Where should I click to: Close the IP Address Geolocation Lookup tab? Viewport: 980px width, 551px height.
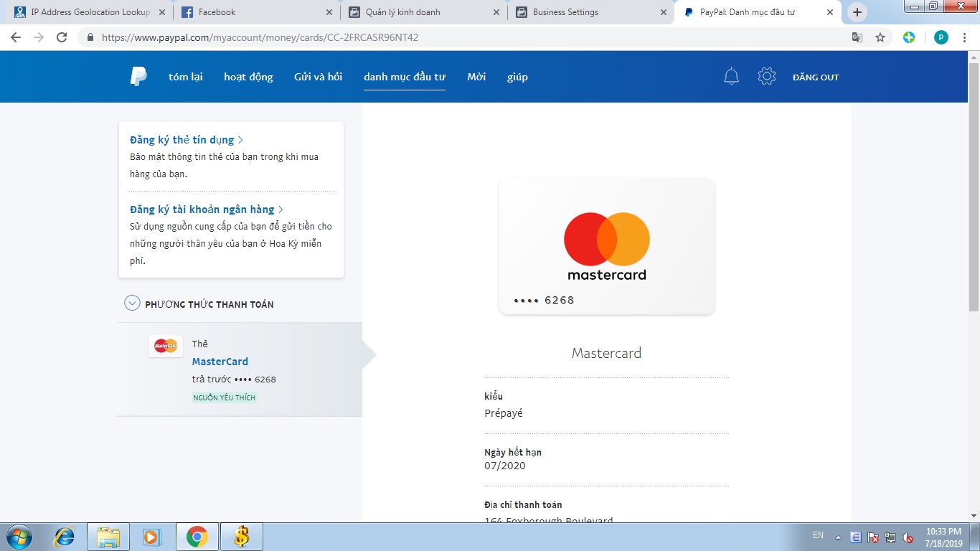click(161, 12)
